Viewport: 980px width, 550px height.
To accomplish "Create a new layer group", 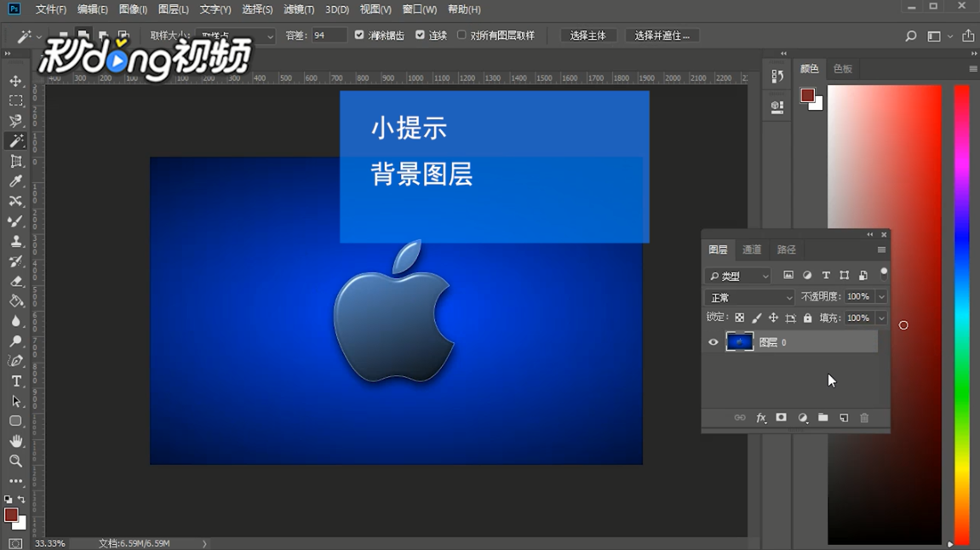I will 823,417.
